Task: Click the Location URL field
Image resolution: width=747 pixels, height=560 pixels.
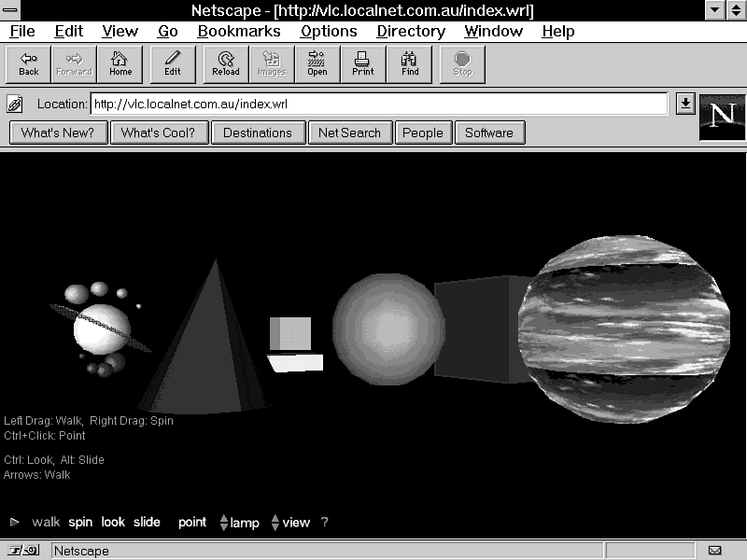Action: [x=378, y=104]
